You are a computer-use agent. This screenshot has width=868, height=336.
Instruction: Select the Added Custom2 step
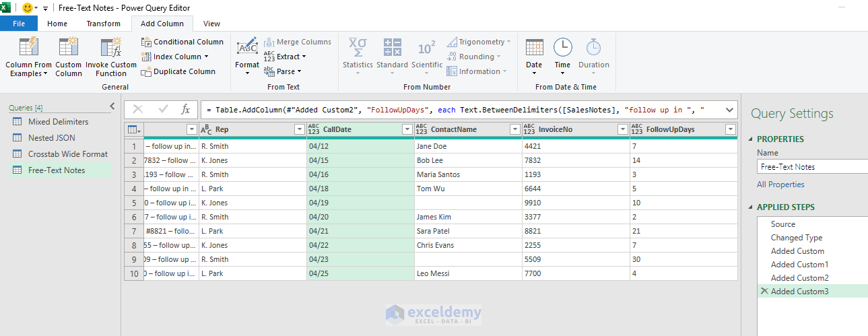800,278
